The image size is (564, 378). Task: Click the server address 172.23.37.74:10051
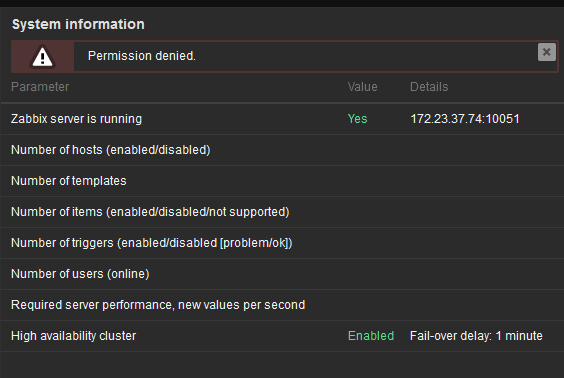[x=465, y=119]
